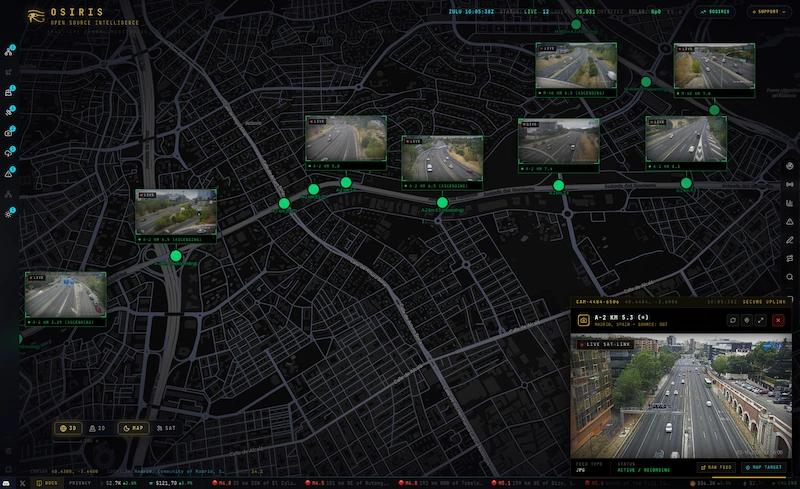Select the right toolbar broadcast signal icon
Viewport: 800px width, 489px height.
coord(790,184)
